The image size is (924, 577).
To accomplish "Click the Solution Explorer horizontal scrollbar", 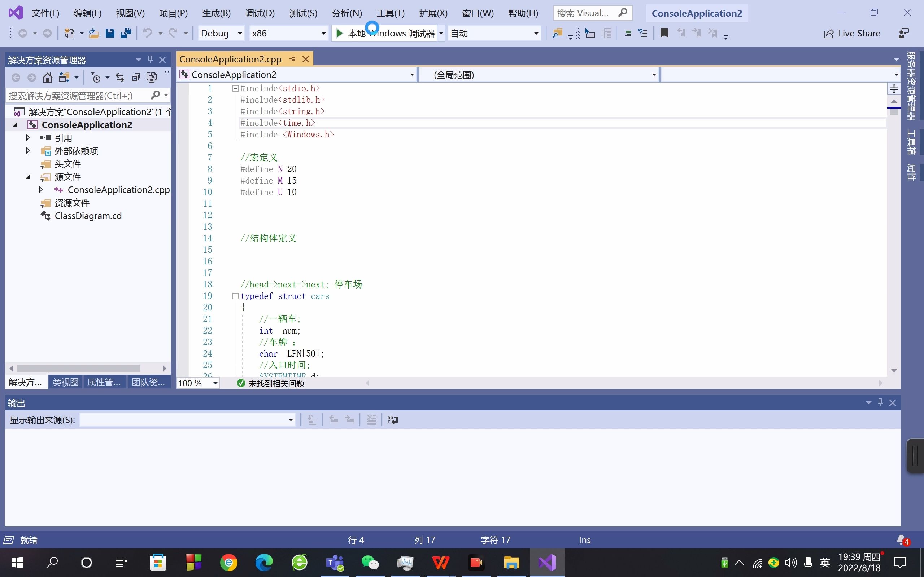I will pyautogui.click(x=79, y=368).
